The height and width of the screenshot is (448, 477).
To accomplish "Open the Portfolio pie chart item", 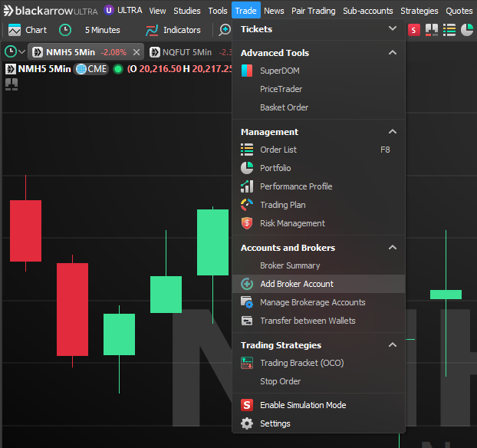I will [x=275, y=168].
